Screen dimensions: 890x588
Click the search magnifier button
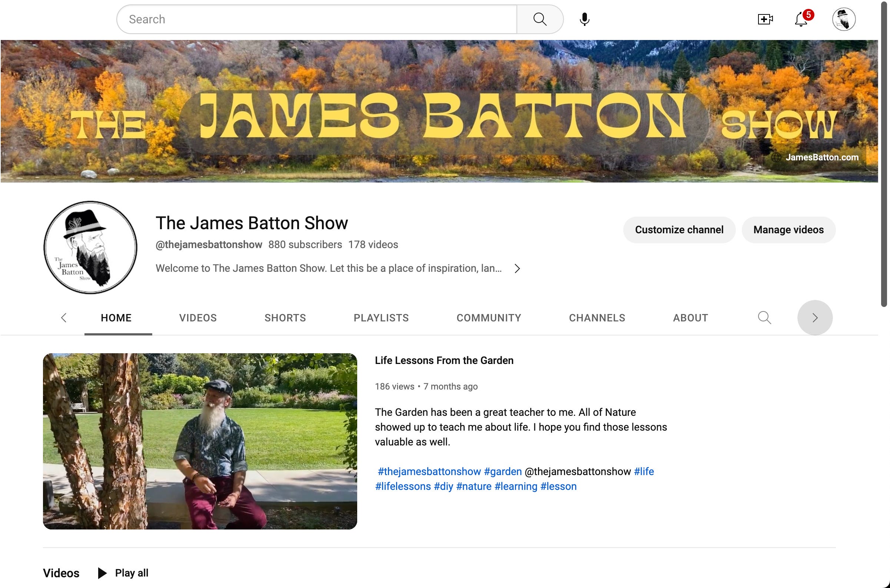tap(539, 19)
